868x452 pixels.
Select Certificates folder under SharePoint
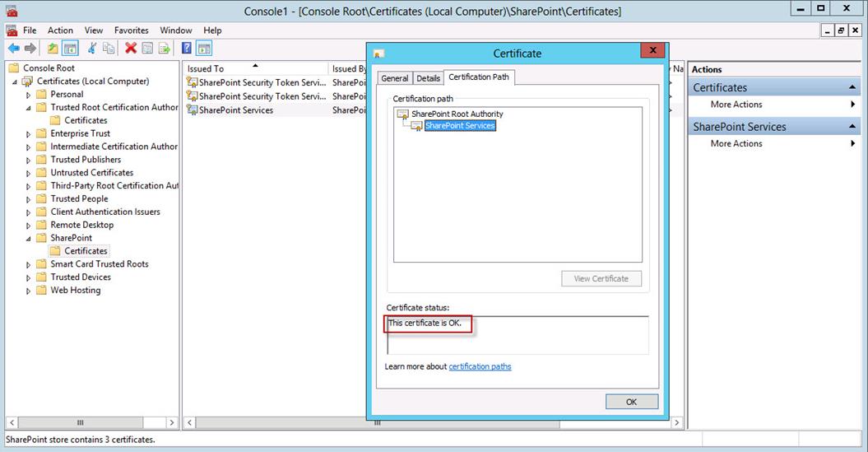tap(86, 251)
